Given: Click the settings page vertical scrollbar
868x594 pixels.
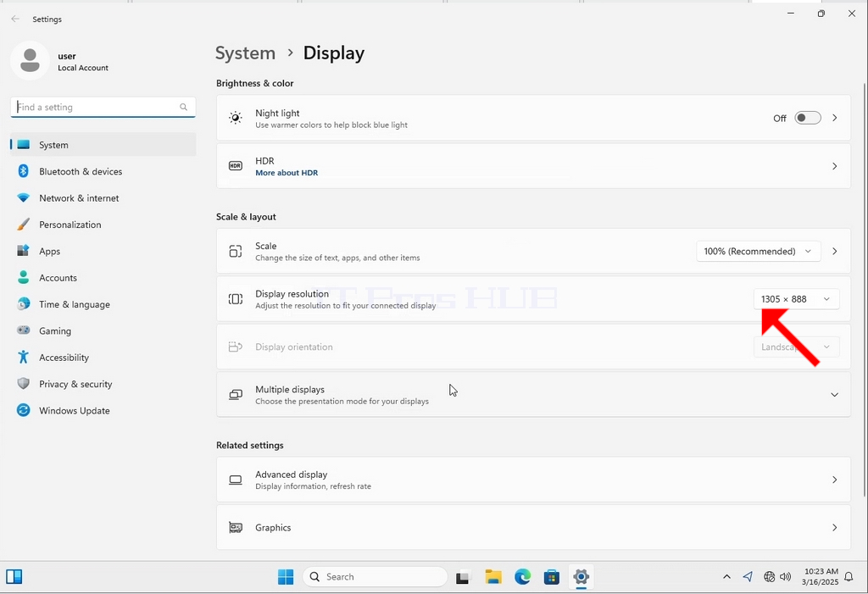Looking at the screenshot, I should click(x=865, y=289).
